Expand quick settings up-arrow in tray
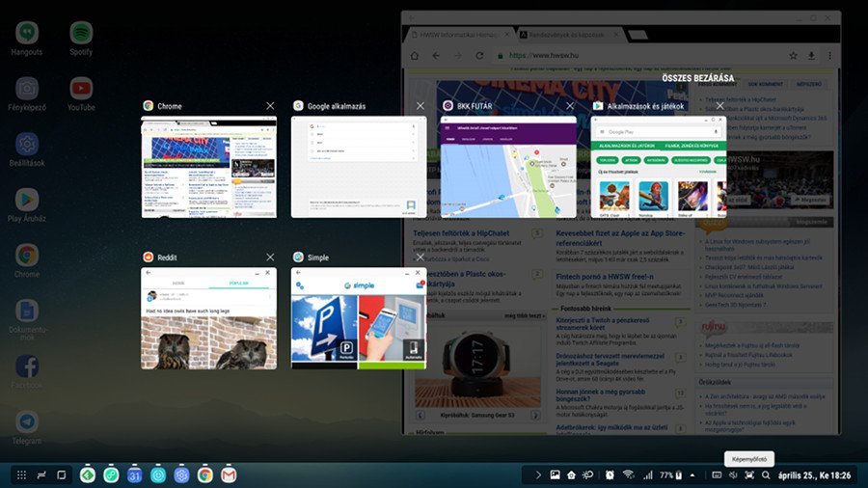 tap(692, 474)
